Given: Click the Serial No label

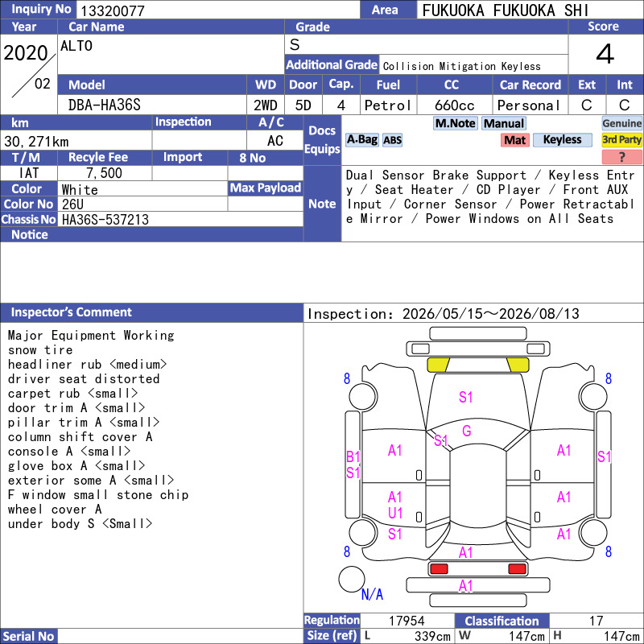Looking at the screenshot, I should 28,636.
